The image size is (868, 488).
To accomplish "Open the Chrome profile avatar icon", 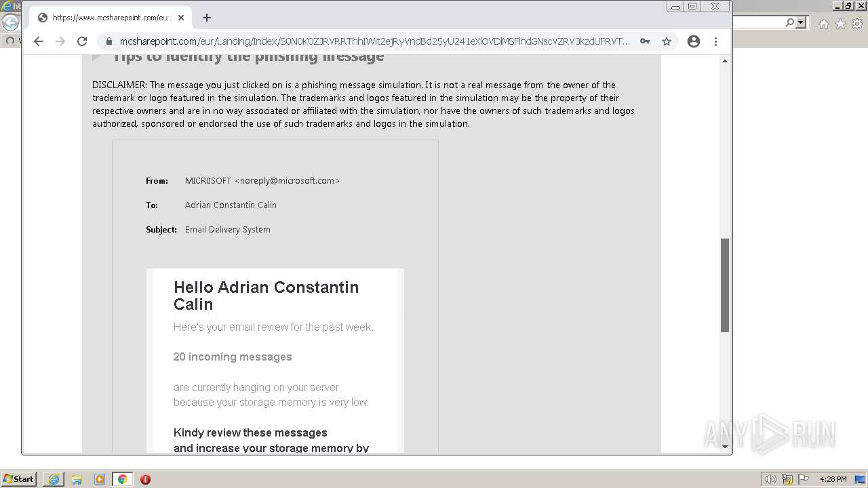I will pos(694,41).
